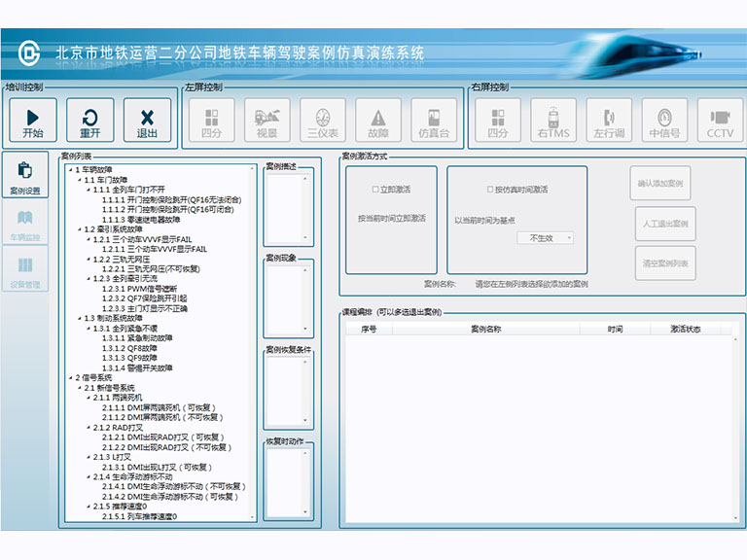Click the 激活状态 column header
Screen dimensions: 747x560
click(686, 329)
